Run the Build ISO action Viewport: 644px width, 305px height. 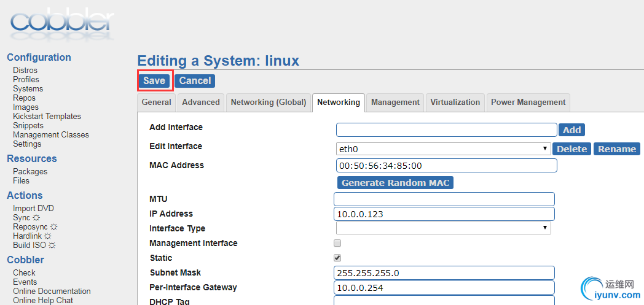pyautogui.click(x=34, y=245)
